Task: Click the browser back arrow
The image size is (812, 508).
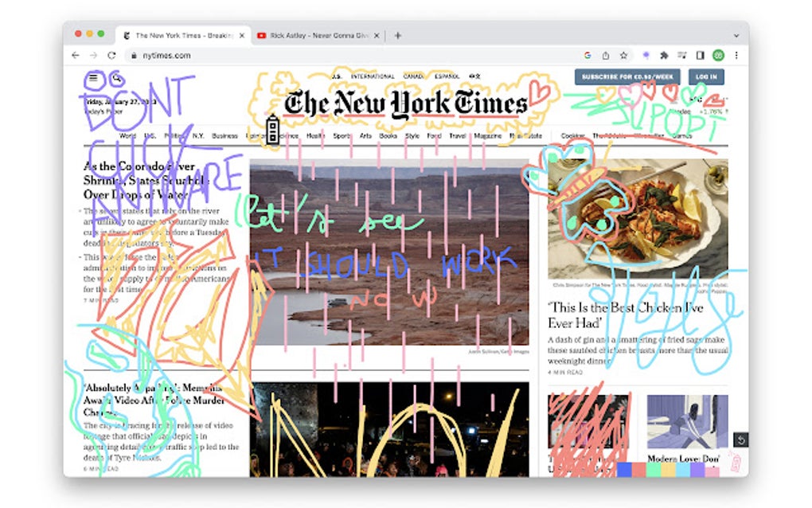Action: (76, 56)
